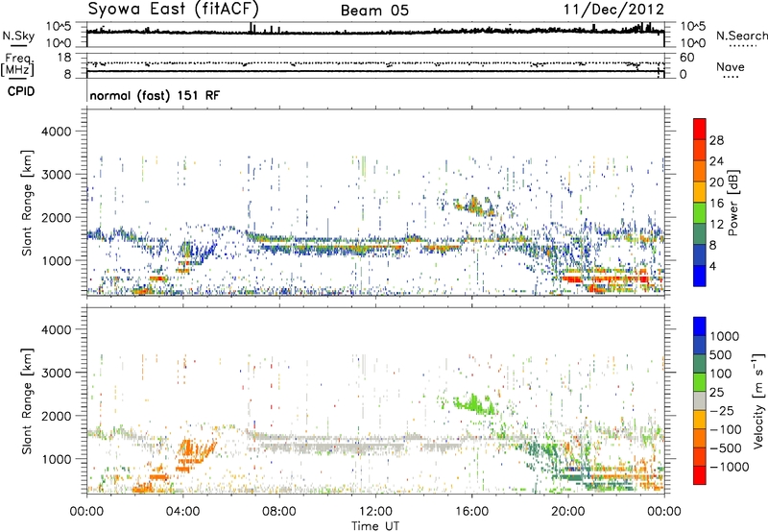The image size is (768, 532).
Task: Click the '04:00' time tick label
Action: (182, 512)
